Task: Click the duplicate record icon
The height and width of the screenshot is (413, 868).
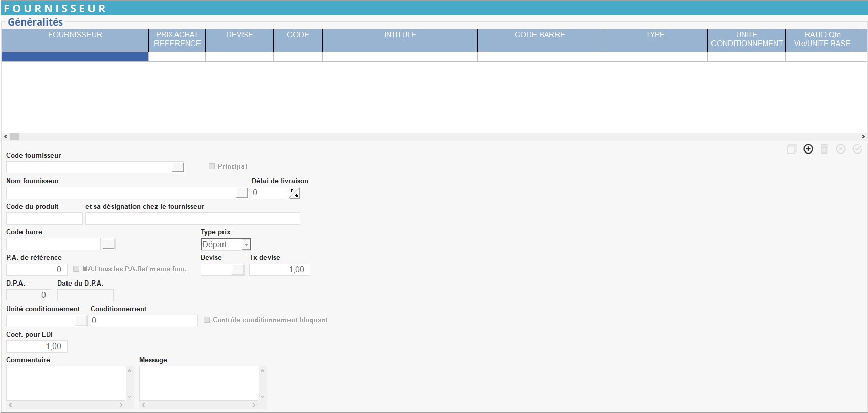Action: click(791, 149)
